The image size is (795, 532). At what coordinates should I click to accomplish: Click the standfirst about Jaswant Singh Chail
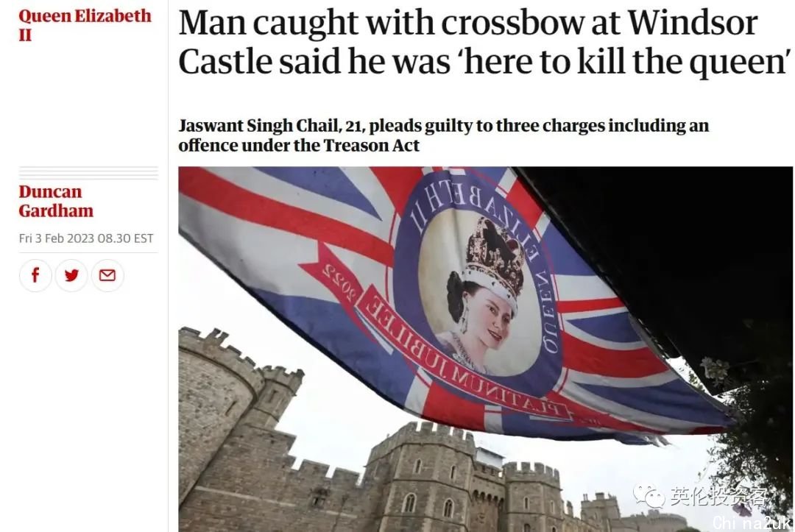coord(443,135)
